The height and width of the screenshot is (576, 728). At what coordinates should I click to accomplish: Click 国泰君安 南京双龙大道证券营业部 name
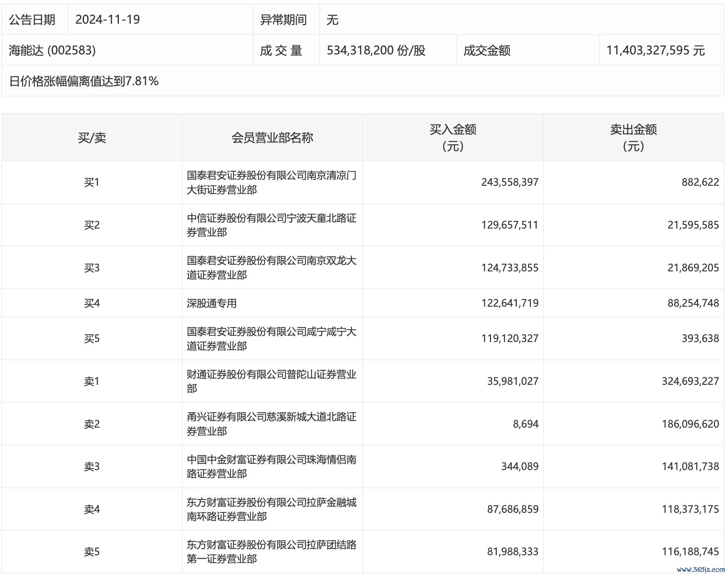click(271, 268)
